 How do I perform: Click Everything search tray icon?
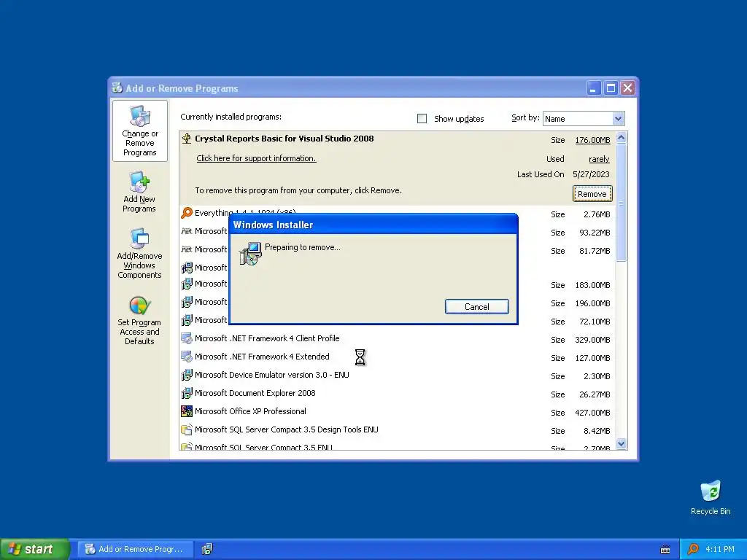693,549
